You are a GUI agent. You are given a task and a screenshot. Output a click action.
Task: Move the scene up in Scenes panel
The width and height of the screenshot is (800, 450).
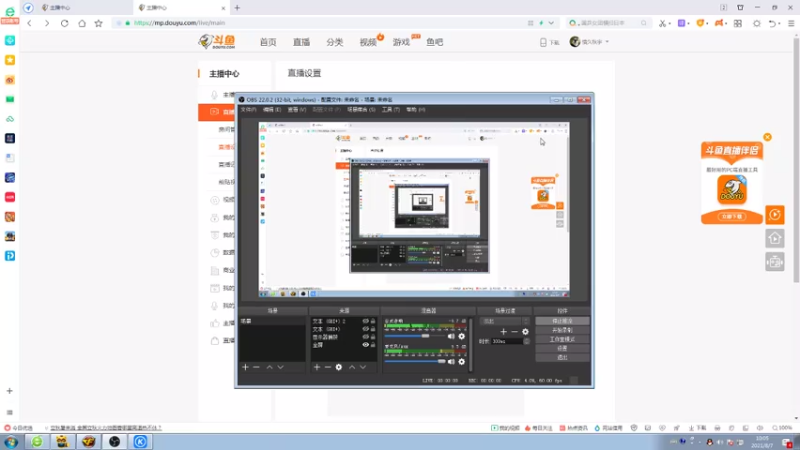tap(269, 367)
